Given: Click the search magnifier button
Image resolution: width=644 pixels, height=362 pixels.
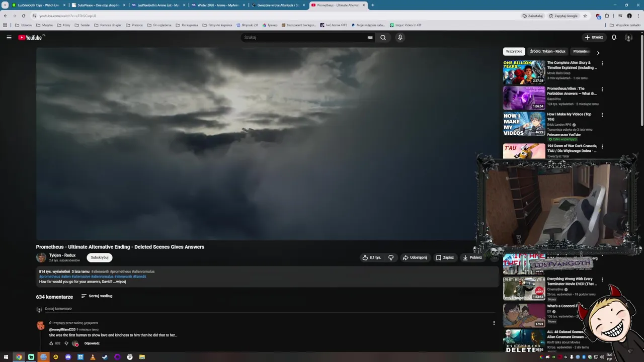Looking at the screenshot, I should [x=383, y=37].
